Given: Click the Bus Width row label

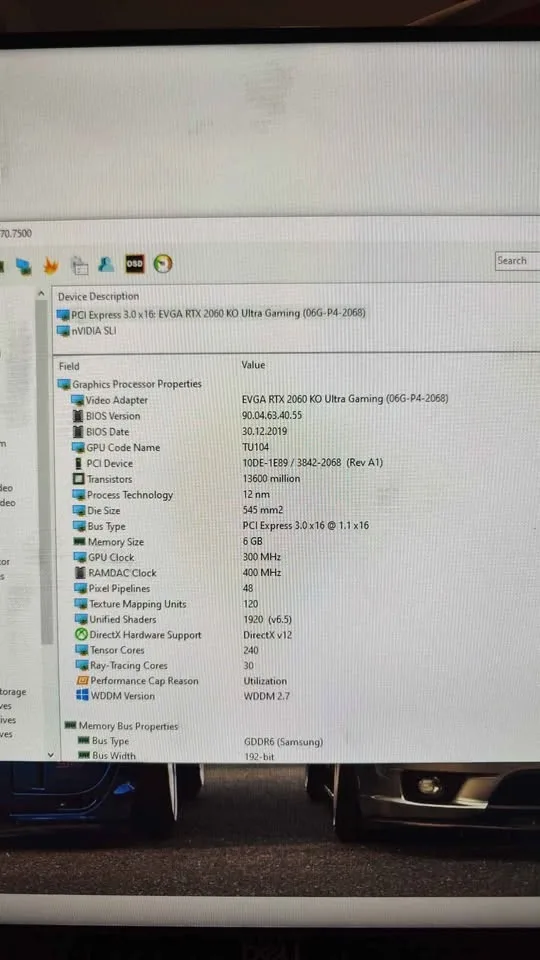Looking at the screenshot, I should (x=114, y=756).
